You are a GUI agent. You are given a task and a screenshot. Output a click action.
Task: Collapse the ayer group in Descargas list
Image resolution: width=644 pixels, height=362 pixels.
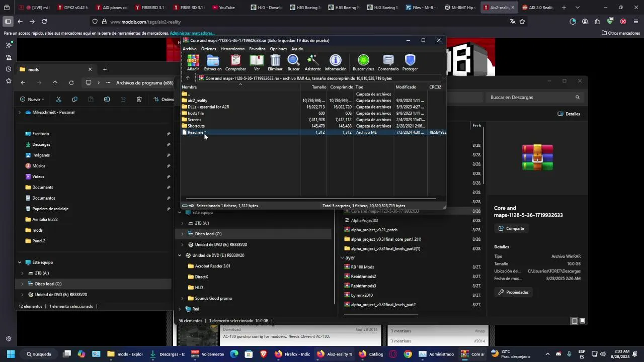(x=342, y=258)
